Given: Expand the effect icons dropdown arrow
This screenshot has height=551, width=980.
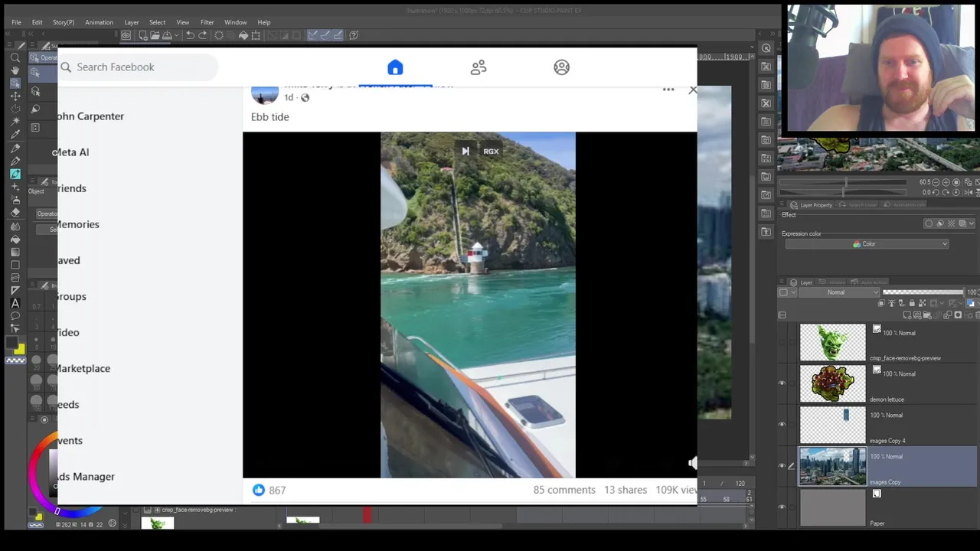Looking at the screenshot, I should [x=973, y=223].
